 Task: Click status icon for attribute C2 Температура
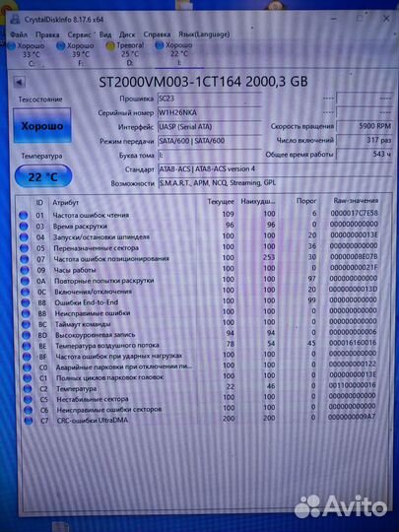28,389
